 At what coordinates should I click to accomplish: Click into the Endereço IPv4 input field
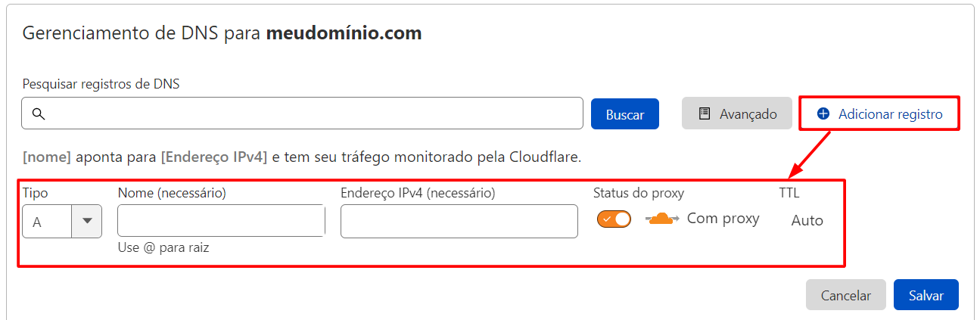(459, 221)
